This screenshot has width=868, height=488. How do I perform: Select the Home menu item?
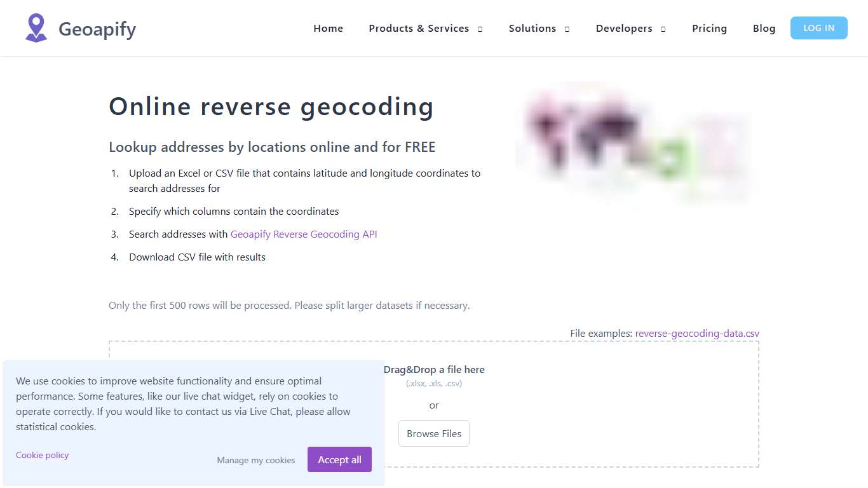point(328,28)
